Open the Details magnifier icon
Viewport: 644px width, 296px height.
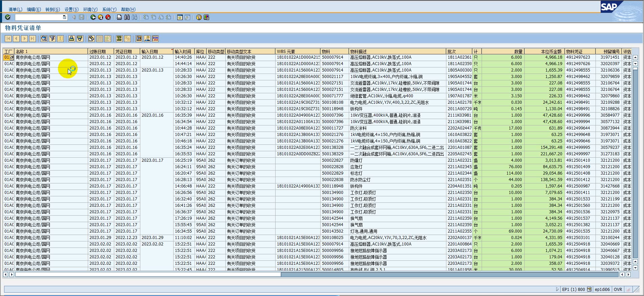pos(44,39)
